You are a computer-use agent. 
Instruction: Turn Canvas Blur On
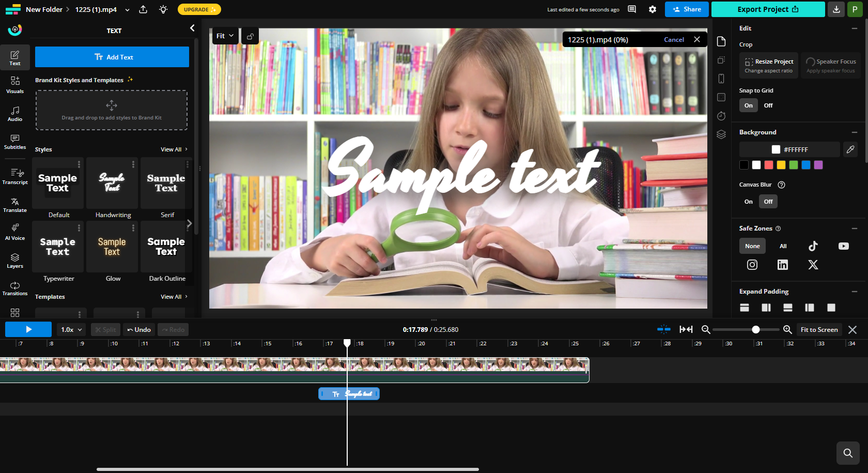coord(749,202)
